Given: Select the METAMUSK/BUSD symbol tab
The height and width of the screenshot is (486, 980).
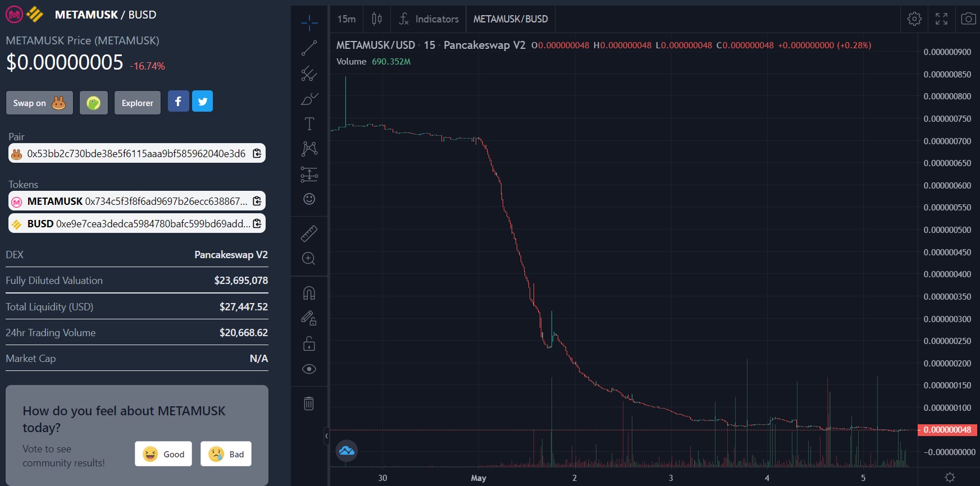Looking at the screenshot, I should [510, 19].
